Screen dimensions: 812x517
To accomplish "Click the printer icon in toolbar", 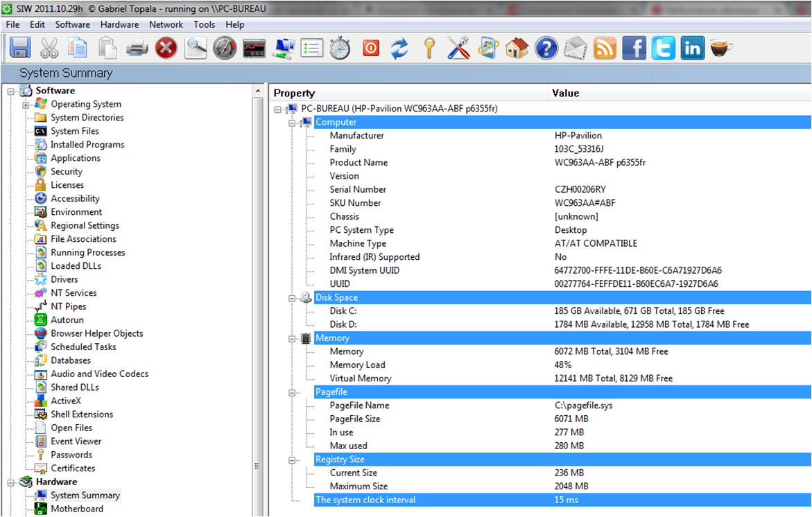I will point(137,48).
